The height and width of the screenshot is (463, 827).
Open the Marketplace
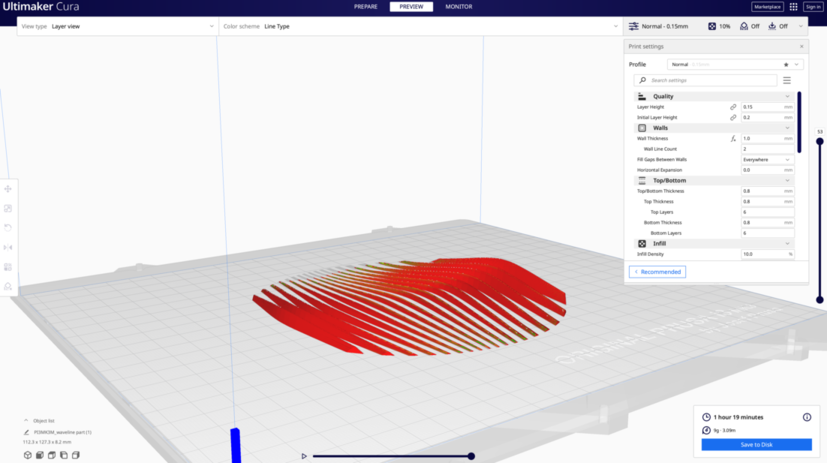[767, 7]
